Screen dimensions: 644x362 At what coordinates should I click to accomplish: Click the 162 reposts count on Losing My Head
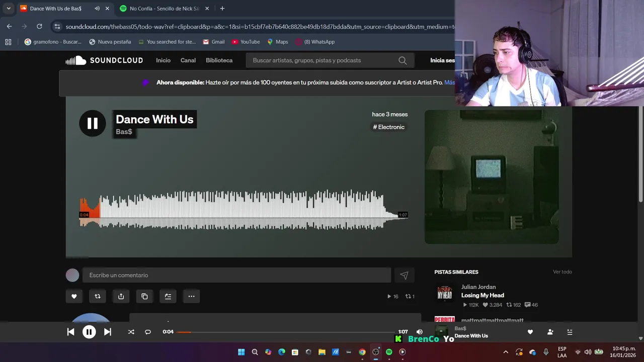click(514, 305)
